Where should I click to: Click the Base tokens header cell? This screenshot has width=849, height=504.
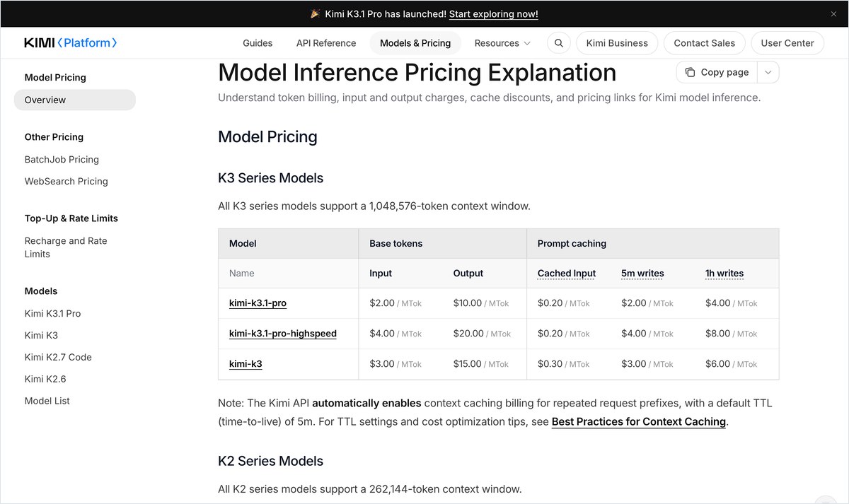[443, 243]
